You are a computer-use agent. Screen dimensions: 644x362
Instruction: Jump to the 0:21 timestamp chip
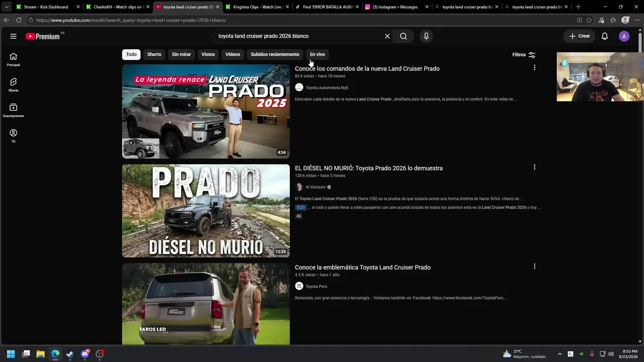point(301,208)
